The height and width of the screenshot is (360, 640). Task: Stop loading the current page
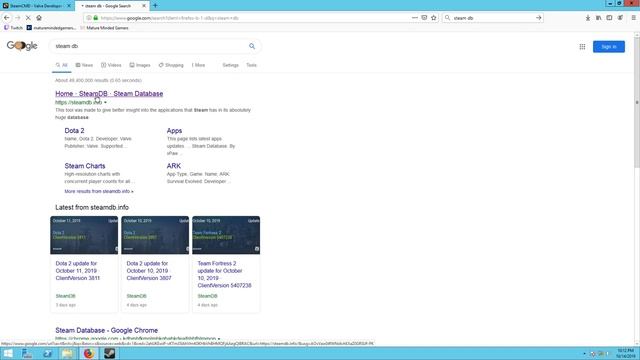(28, 18)
